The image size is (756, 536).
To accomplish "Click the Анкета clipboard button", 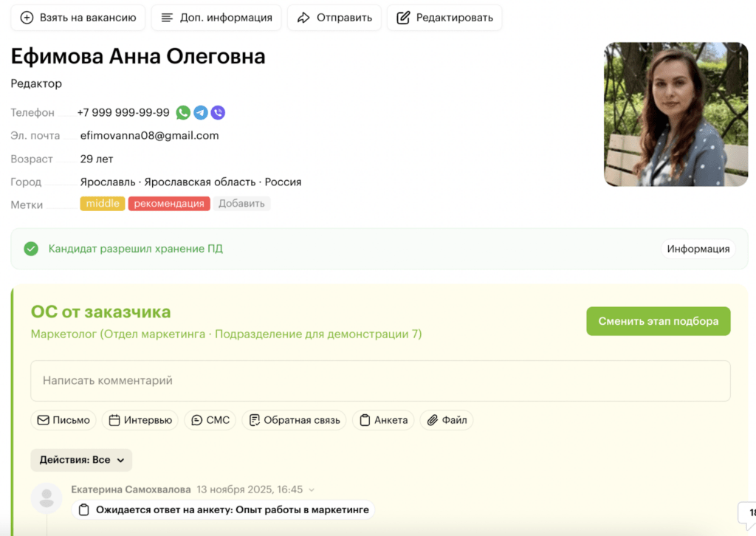I will click(x=383, y=420).
